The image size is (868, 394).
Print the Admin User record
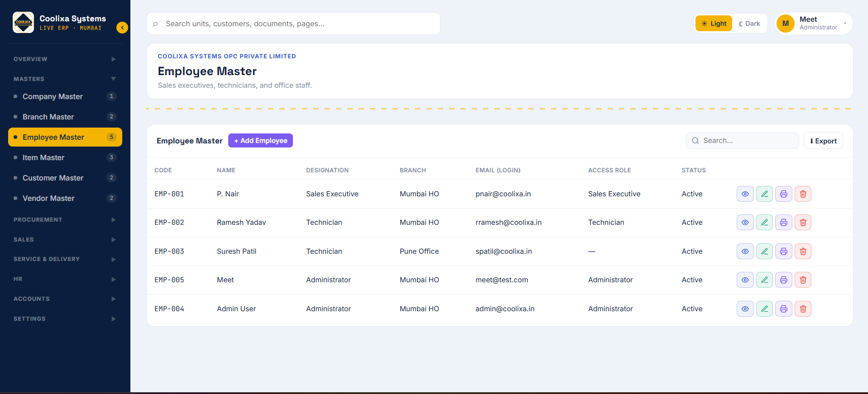click(x=783, y=309)
